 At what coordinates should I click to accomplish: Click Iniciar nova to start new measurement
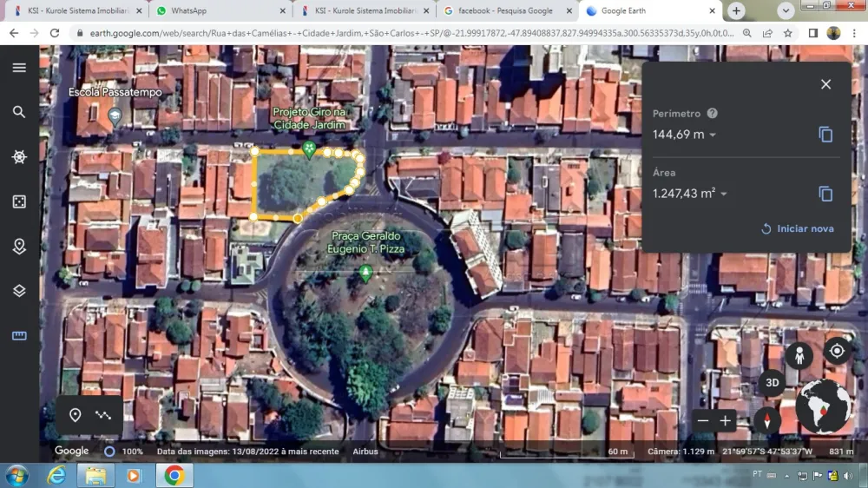pyautogui.click(x=797, y=228)
